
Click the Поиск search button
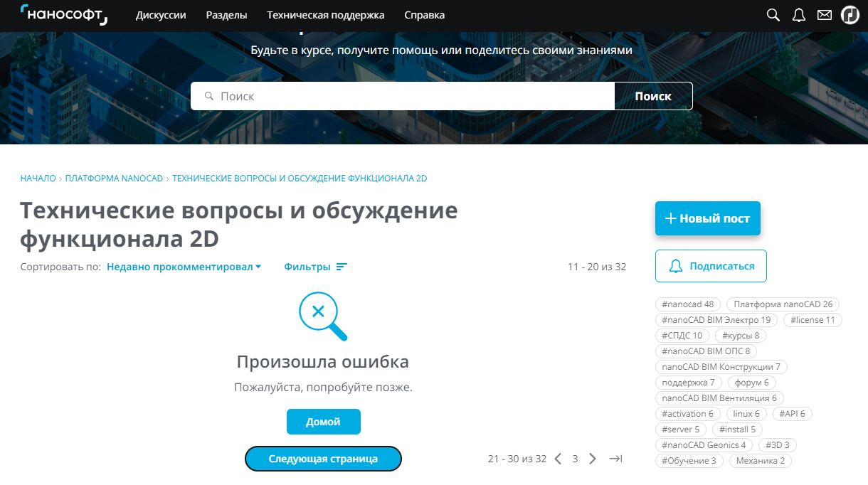click(653, 96)
